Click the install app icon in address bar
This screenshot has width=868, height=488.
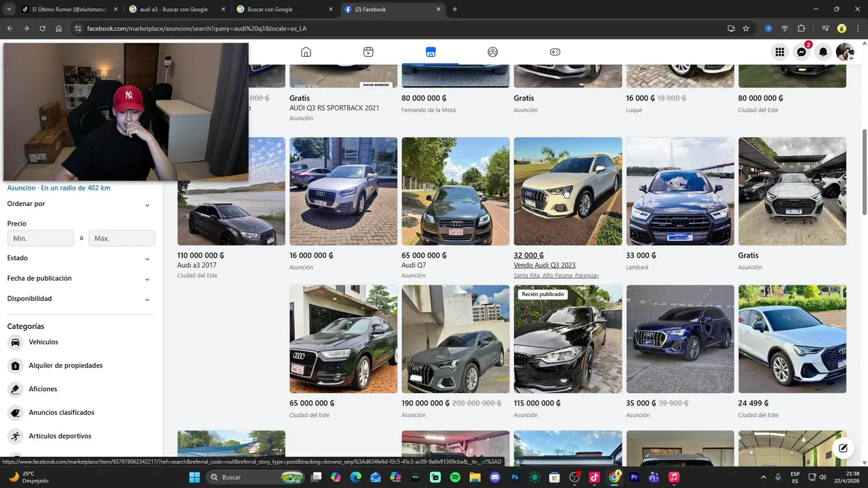[x=731, y=28]
